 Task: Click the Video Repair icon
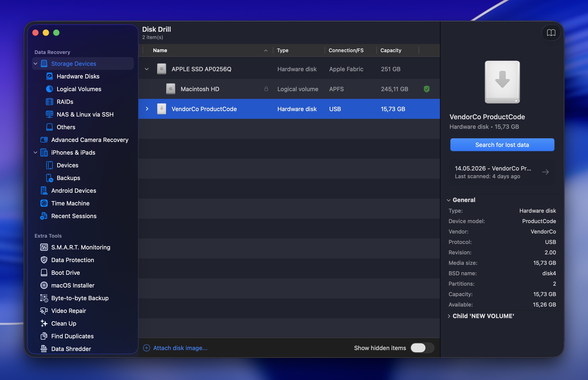pyautogui.click(x=44, y=311)
